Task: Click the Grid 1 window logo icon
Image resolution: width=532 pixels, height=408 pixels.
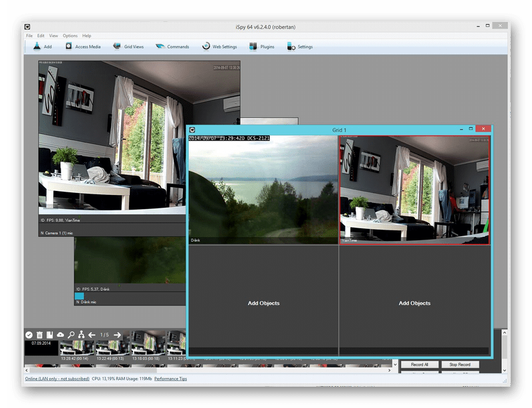Action: coord(192,130)
